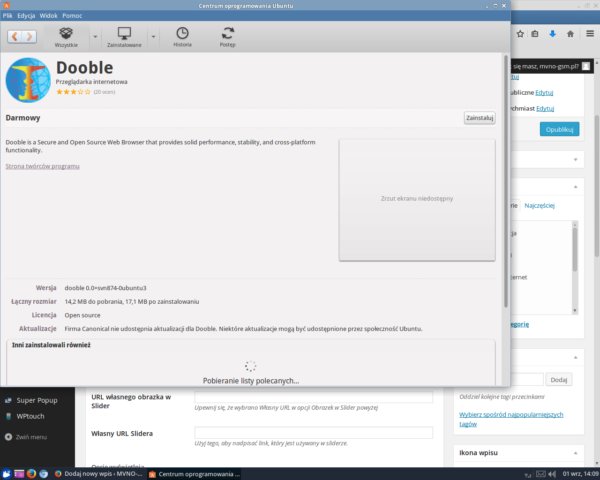Click the Edytuj link beside ubliczne
This screenshot has width=600, height=480.
(x=544, y=93)
